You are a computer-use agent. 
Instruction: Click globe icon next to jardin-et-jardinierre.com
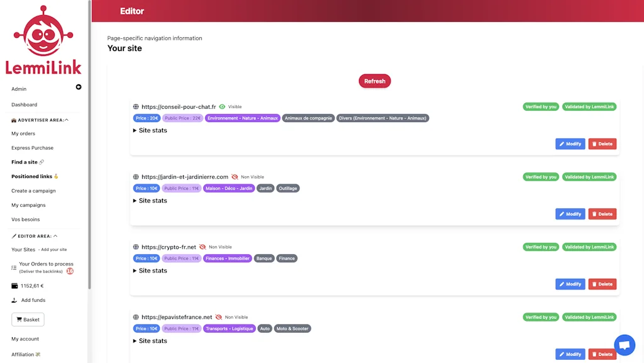(x=136, y=177)
